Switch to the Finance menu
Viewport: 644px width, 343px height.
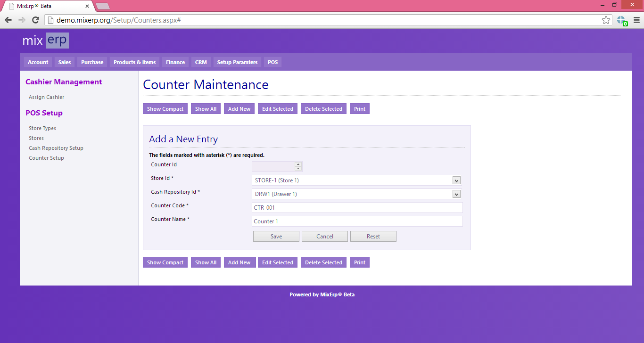pyautogui.click(x=175, y=62)
